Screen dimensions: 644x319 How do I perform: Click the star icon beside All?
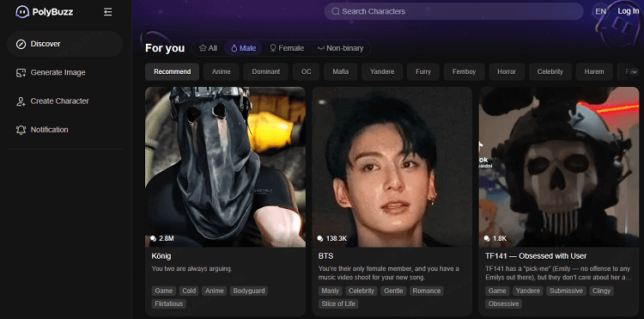[x=203, y=48]
